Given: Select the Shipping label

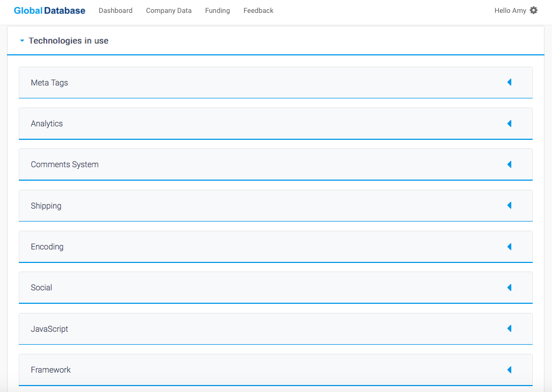Looking at the screenshot, I should (46, 206).
